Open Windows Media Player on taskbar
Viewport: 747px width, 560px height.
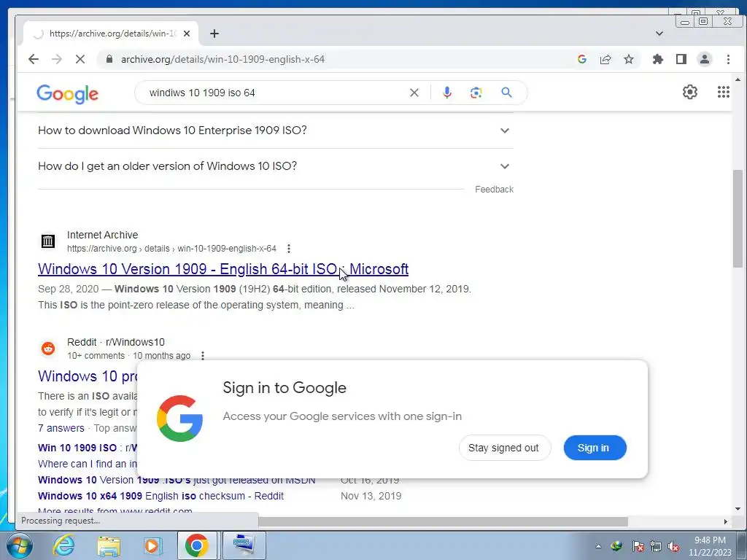point(152,545)
